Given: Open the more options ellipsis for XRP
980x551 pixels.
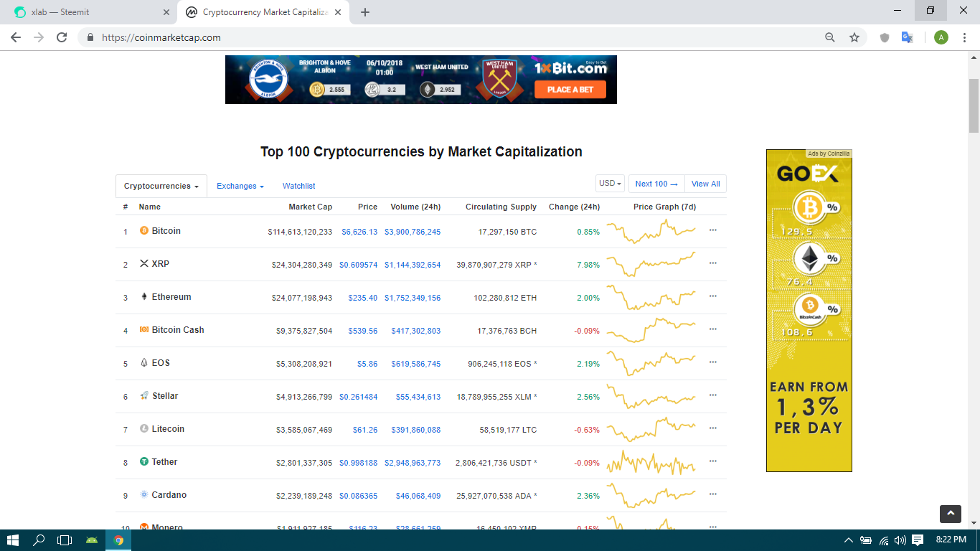Looking at the screenshot, I should [x=712, y=263].
